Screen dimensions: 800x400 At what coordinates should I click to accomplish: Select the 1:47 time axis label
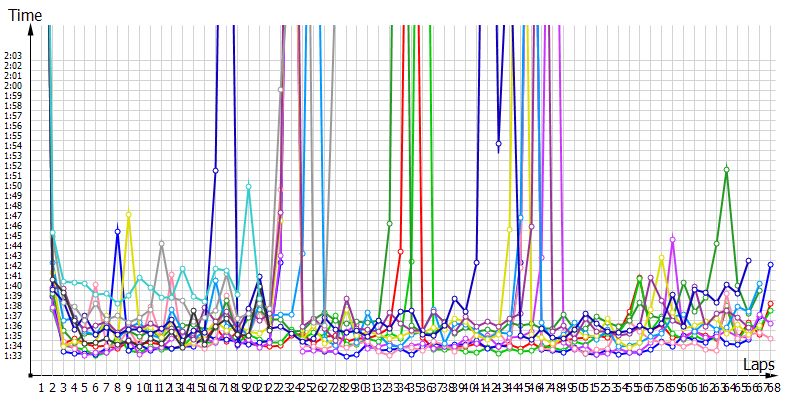13,215
